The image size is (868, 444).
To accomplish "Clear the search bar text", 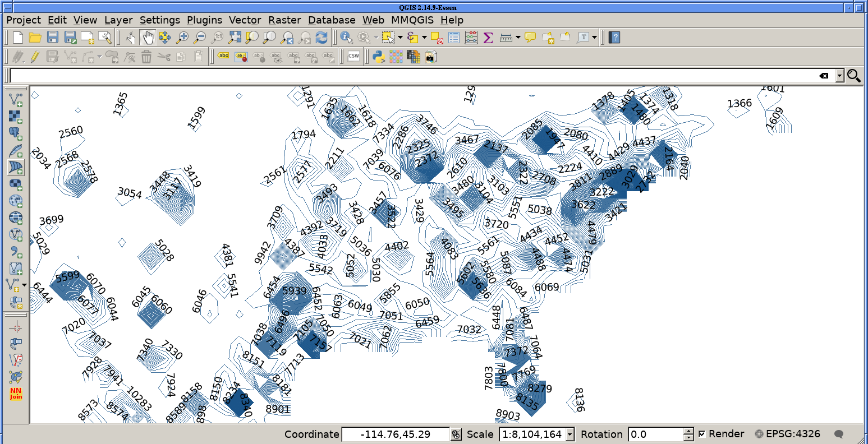I will pyautogui.click(x=824, y=76).
